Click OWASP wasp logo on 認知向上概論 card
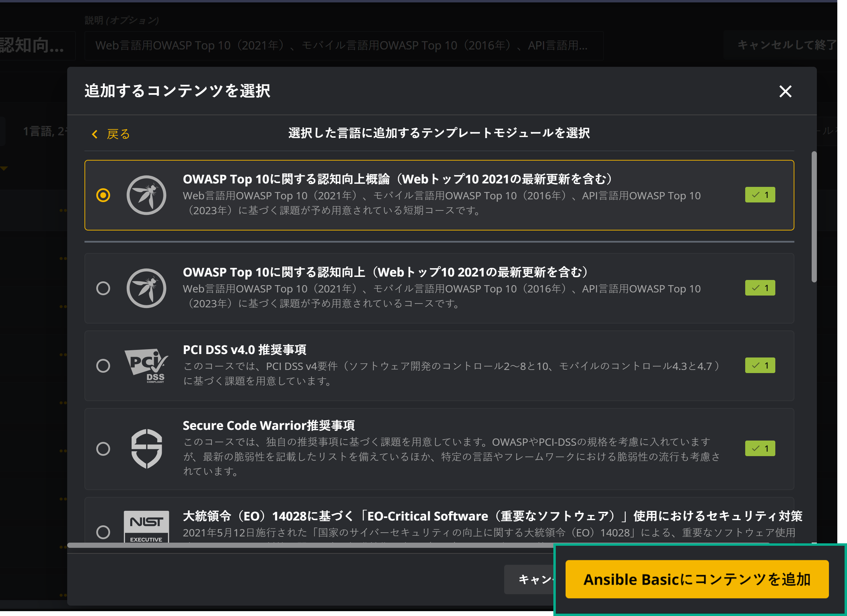 pos(146,195)
